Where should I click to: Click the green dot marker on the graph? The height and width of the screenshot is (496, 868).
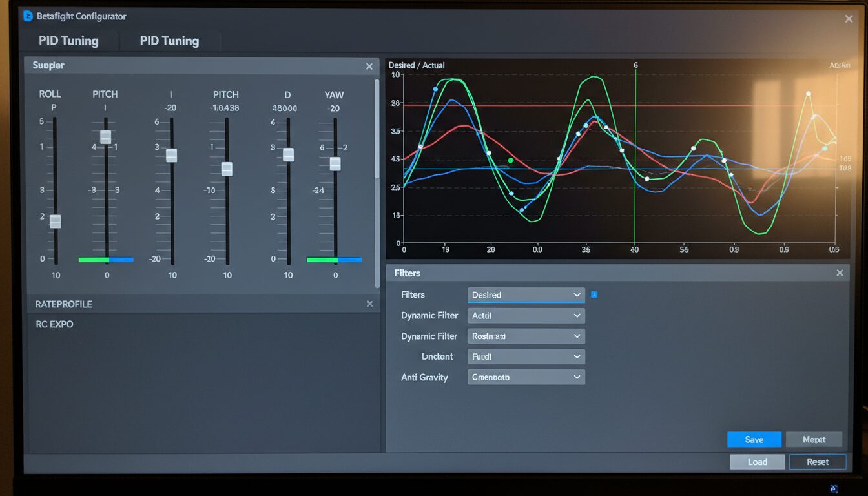pyautogui.click(x=511, y=160)
